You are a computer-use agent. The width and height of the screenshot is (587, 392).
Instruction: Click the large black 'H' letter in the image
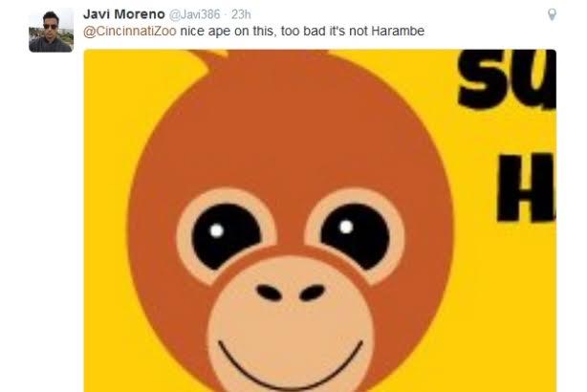point(526,188)
